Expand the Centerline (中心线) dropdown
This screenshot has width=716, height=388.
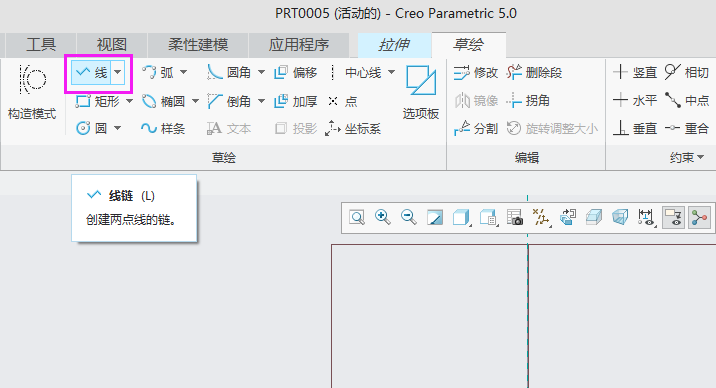tap(391, 72)
